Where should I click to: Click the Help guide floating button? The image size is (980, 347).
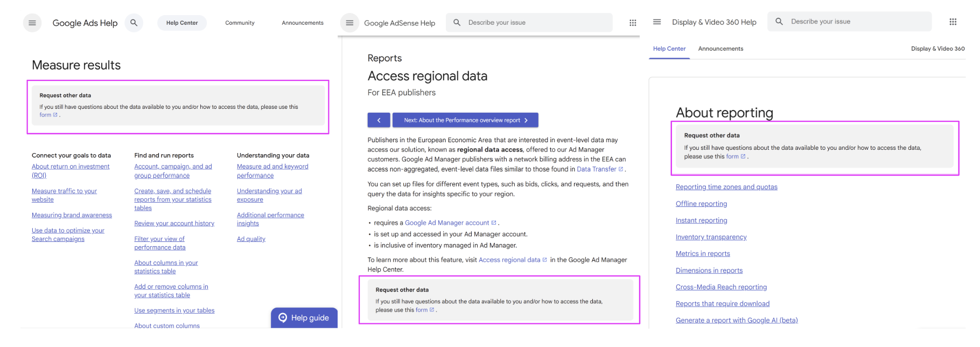coord(304,318)
